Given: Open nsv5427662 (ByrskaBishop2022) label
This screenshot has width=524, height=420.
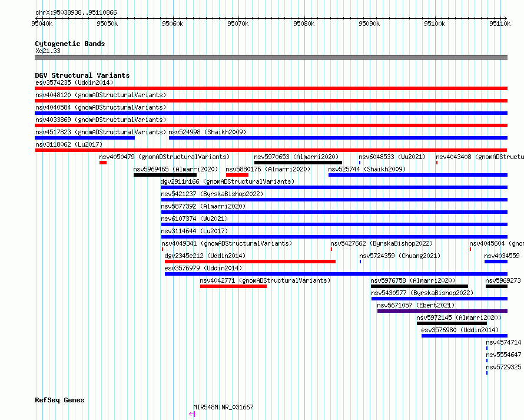Looking at the screenshot, I should tap(382, 243).
